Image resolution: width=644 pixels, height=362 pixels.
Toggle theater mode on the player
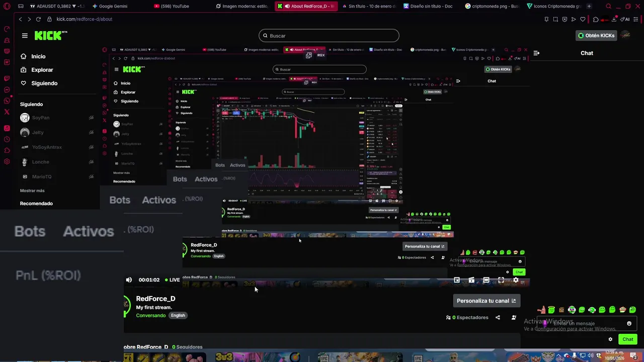(x=486, y=280)
